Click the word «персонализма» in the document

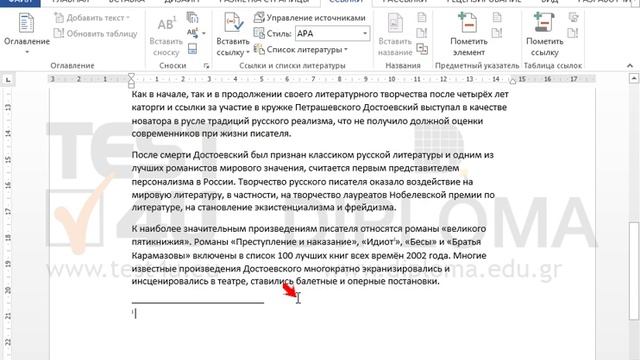click(x=162, y=182)
